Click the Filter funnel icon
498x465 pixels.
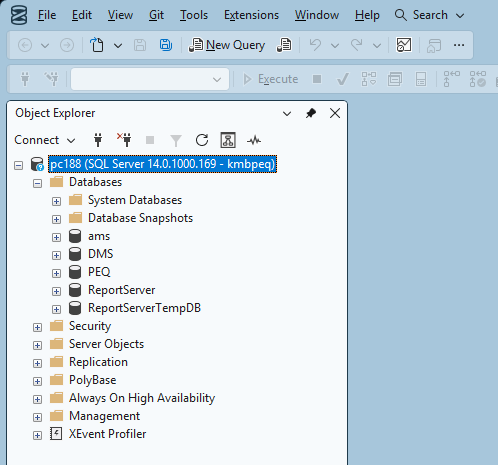click(x=176, y=141)
